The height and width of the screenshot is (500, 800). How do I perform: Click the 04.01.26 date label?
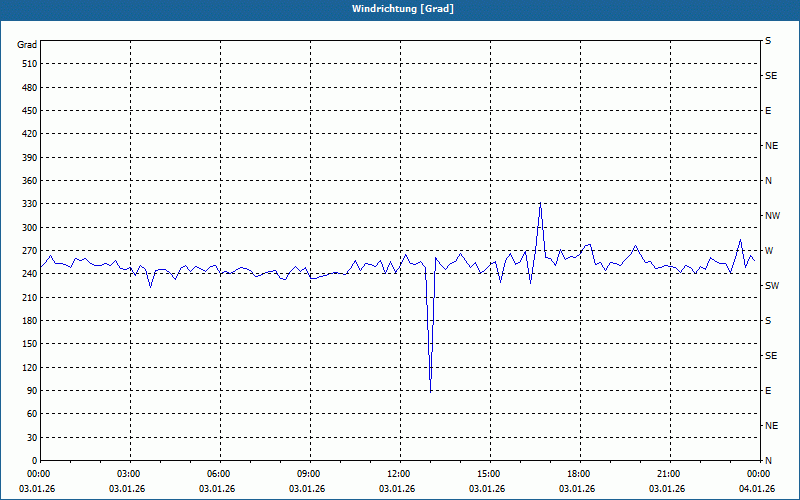pyautogui.click(x=757, y=489)
